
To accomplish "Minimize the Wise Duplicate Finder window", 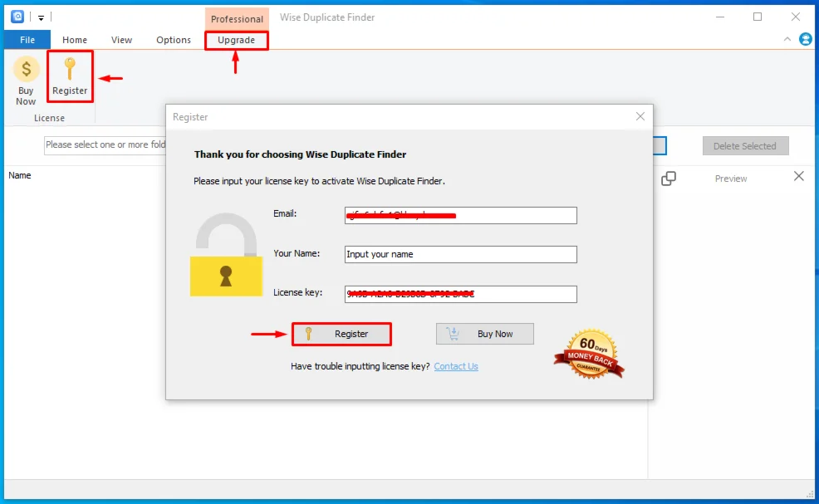I will tap(720, 17).
